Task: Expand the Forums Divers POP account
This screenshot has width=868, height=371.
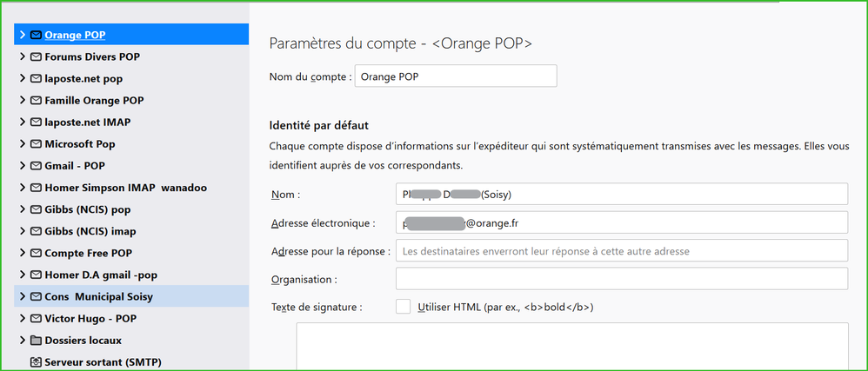Action: pos(23,56)
